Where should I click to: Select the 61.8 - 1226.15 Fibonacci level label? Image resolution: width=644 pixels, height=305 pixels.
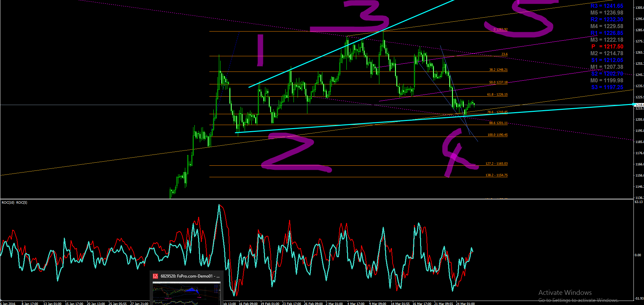497,95
